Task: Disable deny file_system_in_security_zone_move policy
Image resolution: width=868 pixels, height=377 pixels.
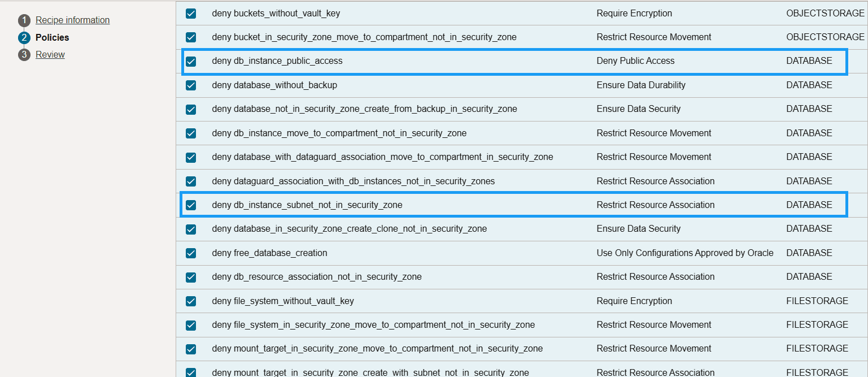Action: click(191, 324)
